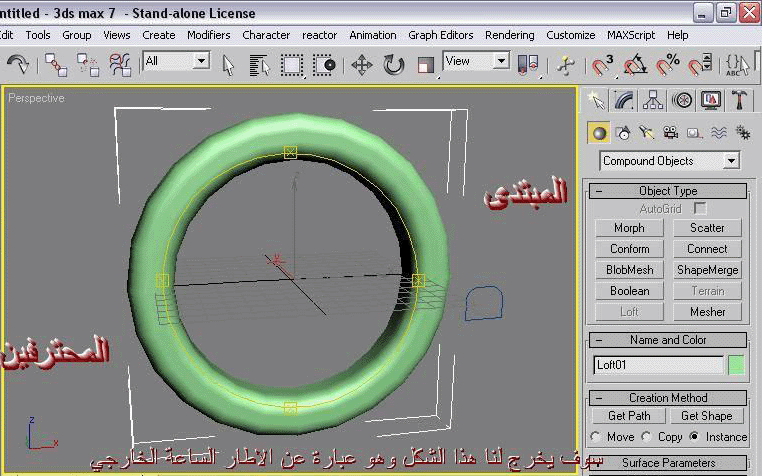The height and width of the screenshot is (476, 762).
Task: Open the green object color swatch
Action: (x=737, y=365)
